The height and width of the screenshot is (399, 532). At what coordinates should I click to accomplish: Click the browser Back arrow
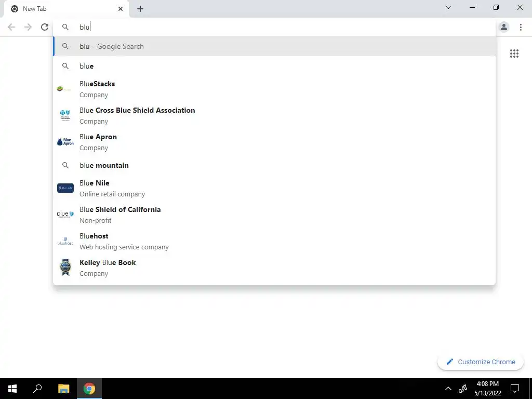click(x=11, y=27)
